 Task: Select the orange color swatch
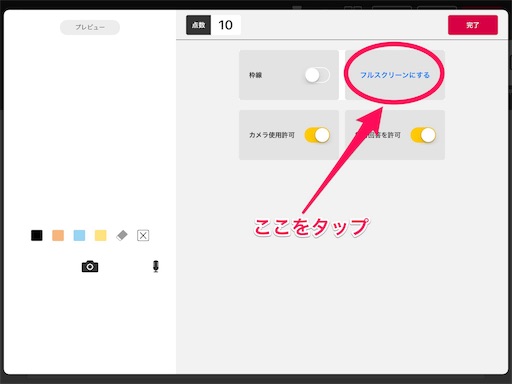(x=58, y=235)
